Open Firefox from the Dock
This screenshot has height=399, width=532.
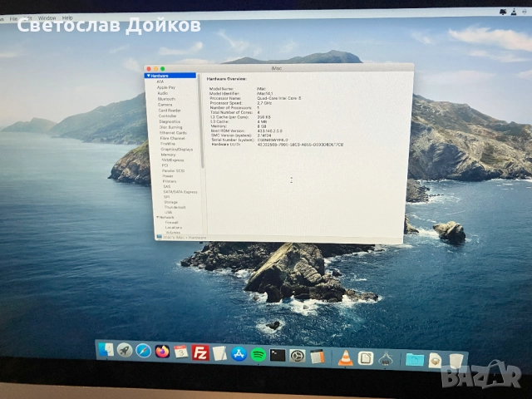163,352
